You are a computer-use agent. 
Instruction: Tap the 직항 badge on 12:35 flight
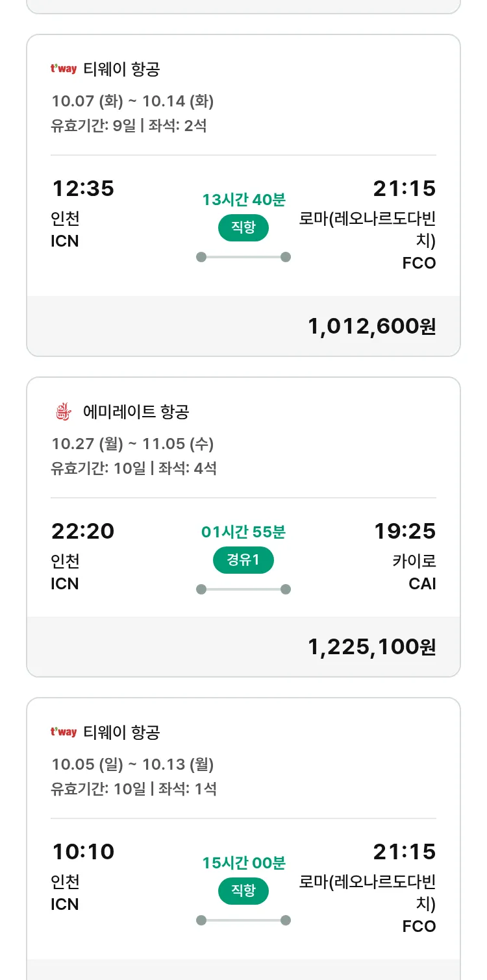(x=243, y=227)
